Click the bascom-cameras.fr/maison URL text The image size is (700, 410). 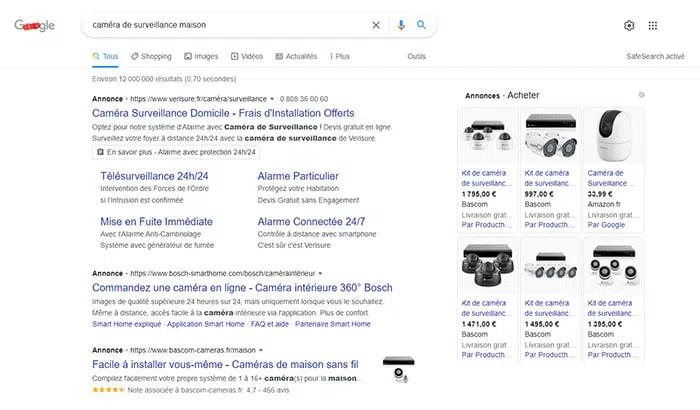pyautogui.click(x=193, y=350)
